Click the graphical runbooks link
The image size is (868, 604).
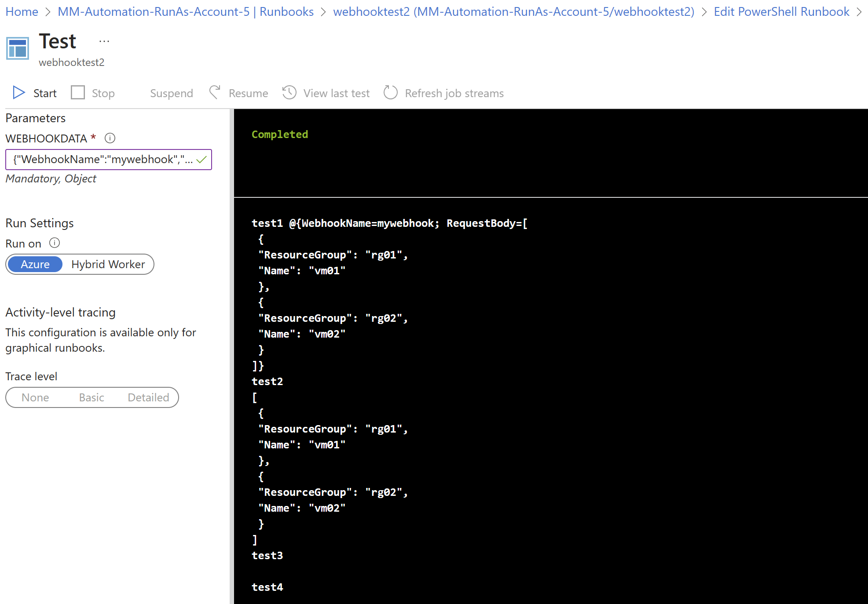click(x=47, y=348)
